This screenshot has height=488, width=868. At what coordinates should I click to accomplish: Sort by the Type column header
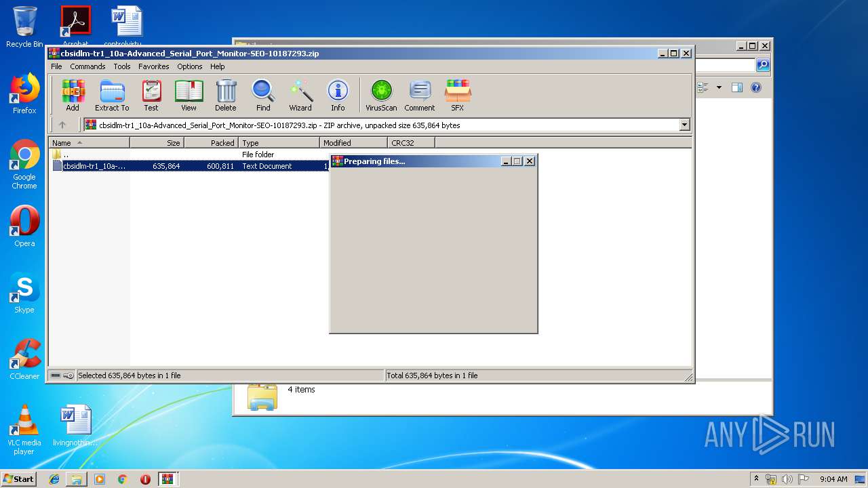[279, 143]
